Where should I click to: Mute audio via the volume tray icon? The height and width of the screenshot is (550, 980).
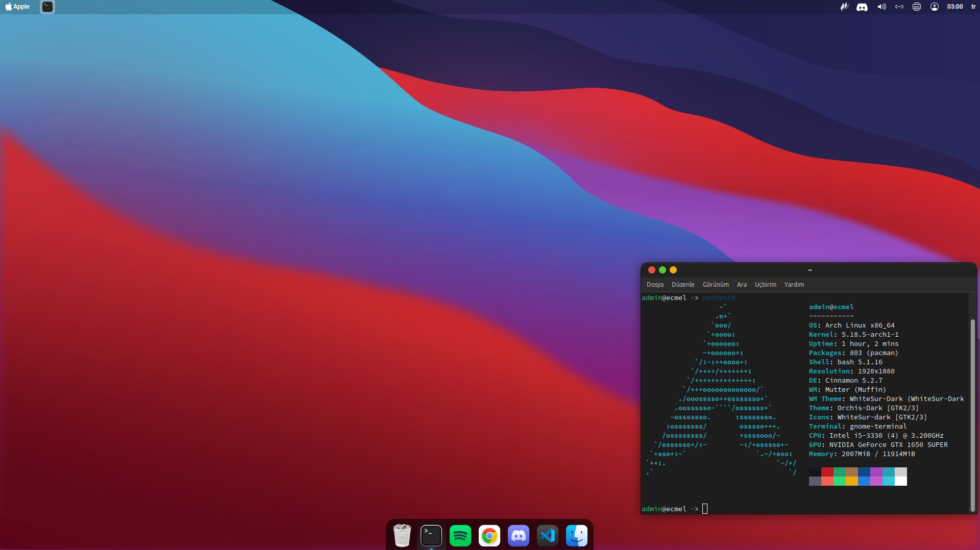pyautogui.click(x=881, y=7)
